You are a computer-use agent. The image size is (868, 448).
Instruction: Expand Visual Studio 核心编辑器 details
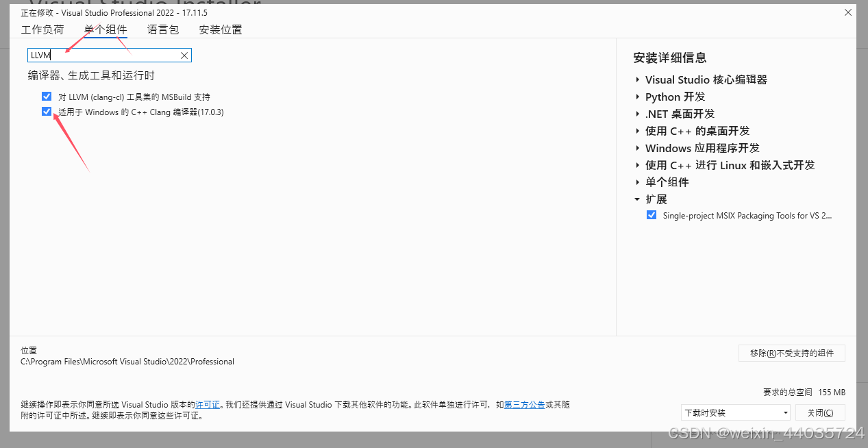click(x=638, y=79)
